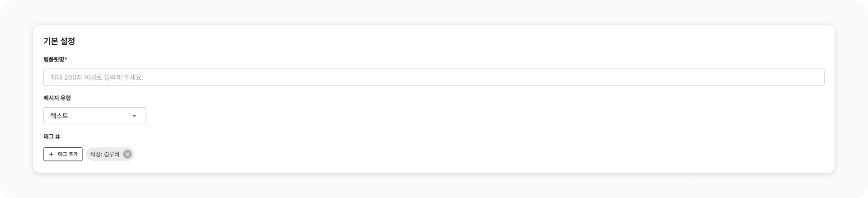Viewport: 868px width, 198px height.
Task: Click the 태그 label text
Action: click(x=48, y=137)
